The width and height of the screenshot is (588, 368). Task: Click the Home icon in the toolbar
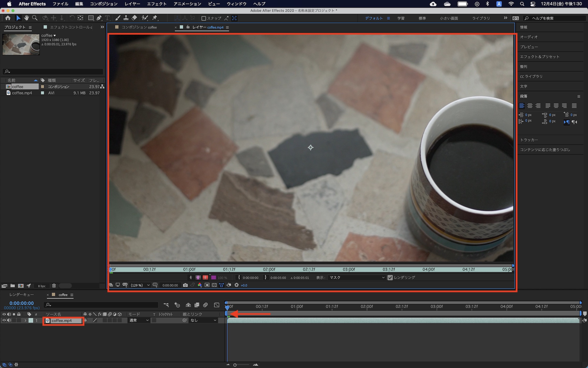[8, 18]
